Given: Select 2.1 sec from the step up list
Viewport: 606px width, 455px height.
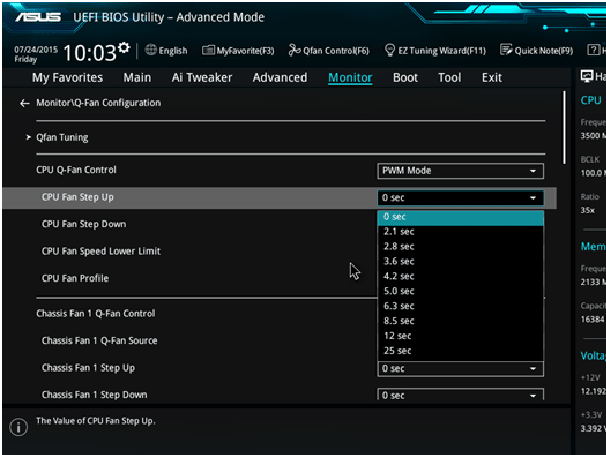Looking at the screenshot, I should tap(398, 232).
